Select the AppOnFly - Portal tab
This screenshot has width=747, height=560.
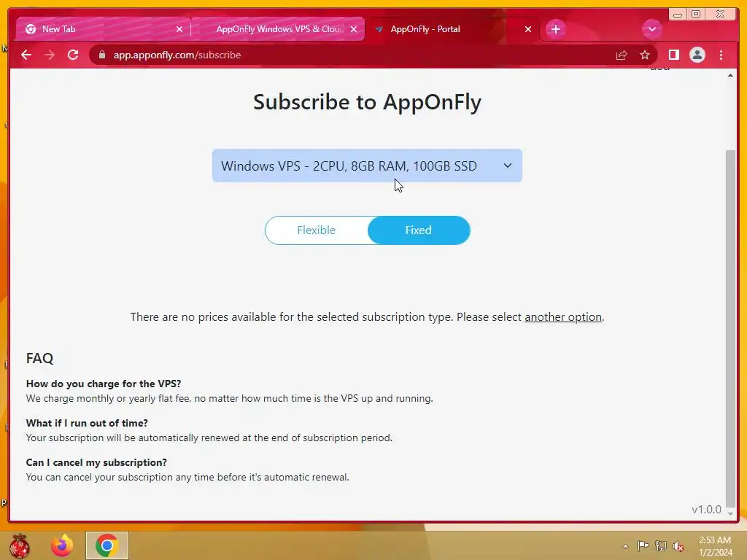(452, 29)
